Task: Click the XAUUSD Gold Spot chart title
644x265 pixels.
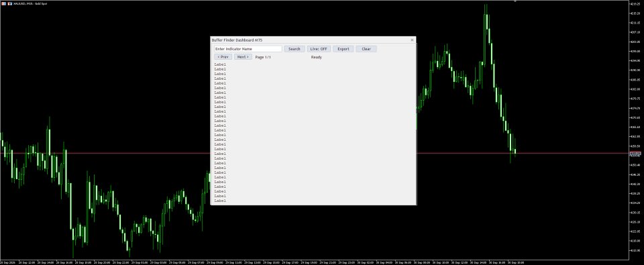Action: click(x=30, y=3)
